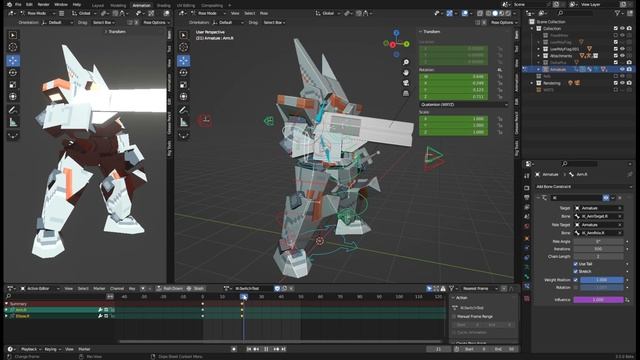640x360 pixels.
Task: Jump to start frame playback button
Action: (x=249, y=349)
